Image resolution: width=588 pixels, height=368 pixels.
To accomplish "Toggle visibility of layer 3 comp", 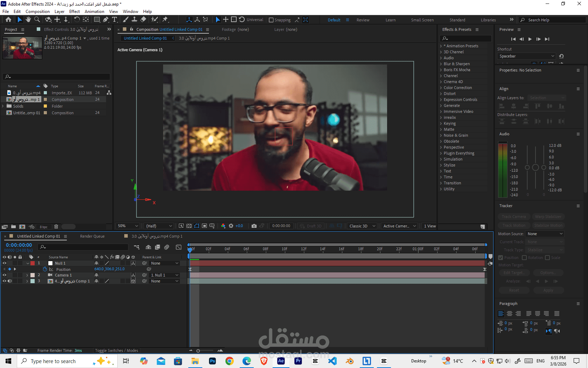I will [5, 281].
